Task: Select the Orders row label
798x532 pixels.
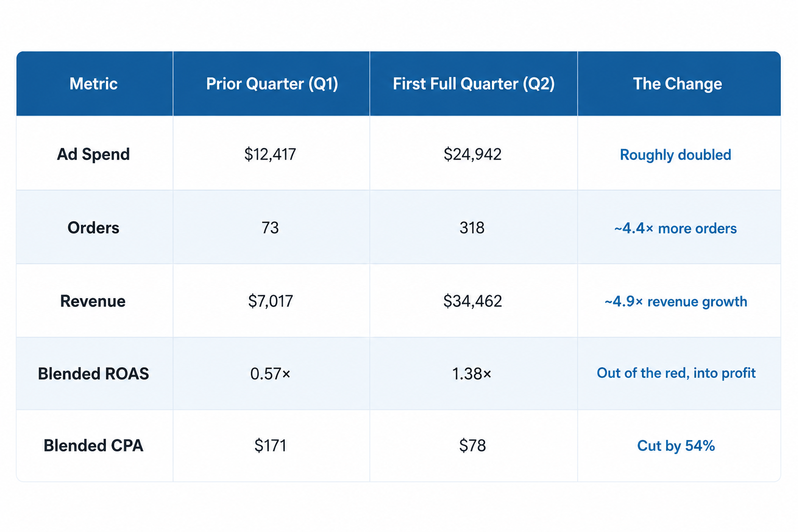Action: [x=94, y=228]
